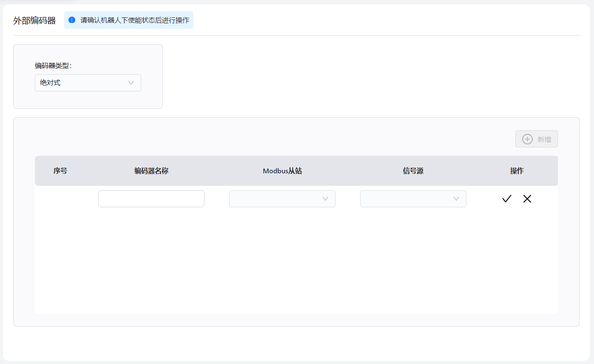Click the chevron arrow in the 绝对式 selector
This screenshot has height=364, width=594.
(x=131, y=83)
